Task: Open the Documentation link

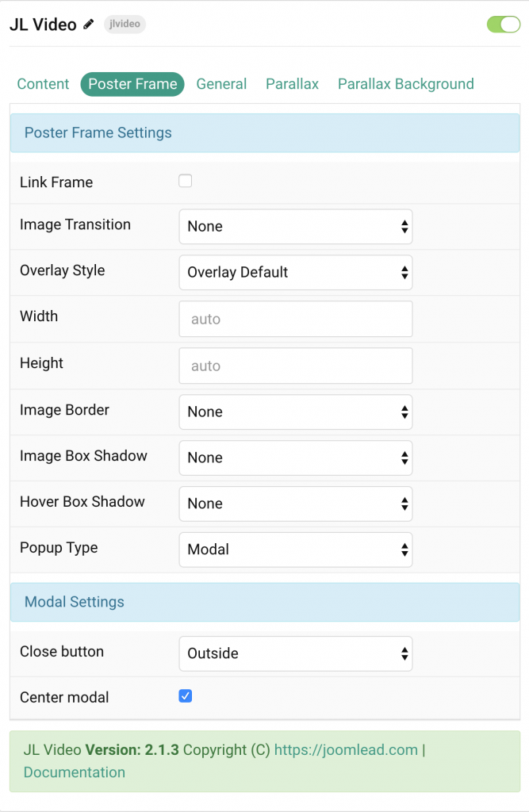Action: coord(74,772)
